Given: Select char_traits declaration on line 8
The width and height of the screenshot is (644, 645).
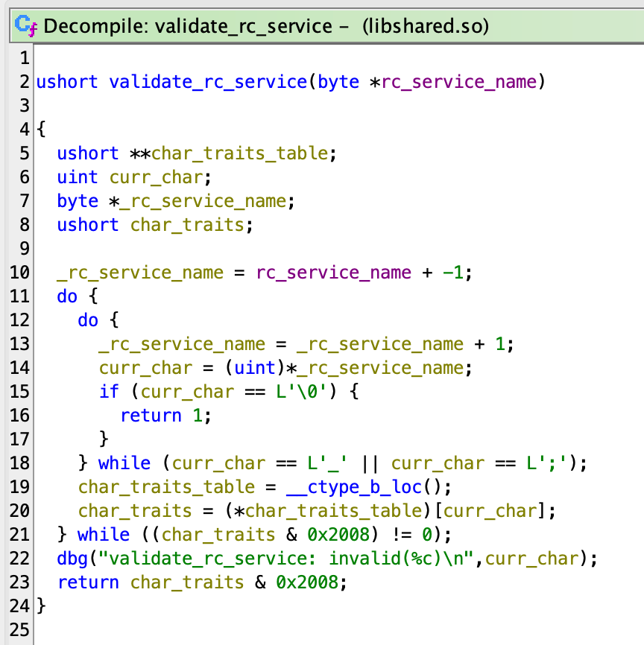Looking at the screenshot, I should [x=187, y=225].
